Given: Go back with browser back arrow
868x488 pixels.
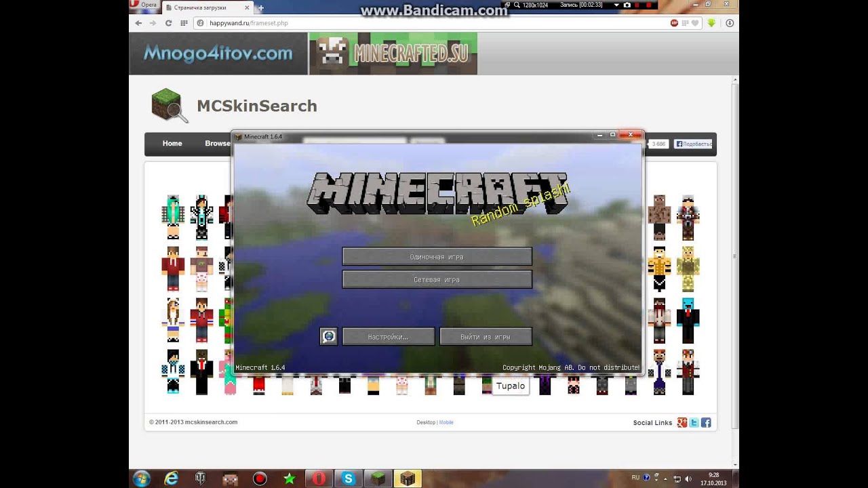Looking at the screenshot, I should coord(138,23).
